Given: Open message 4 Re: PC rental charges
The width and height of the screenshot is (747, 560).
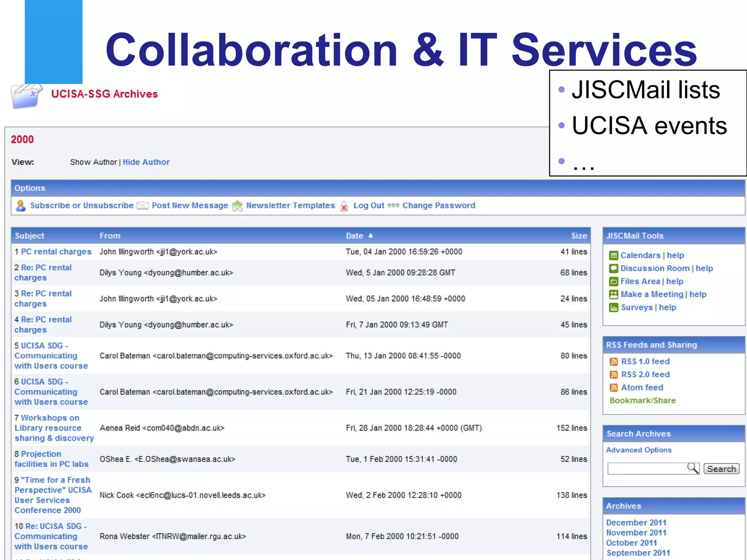Looking at the screenshot, I should point(43,324).
